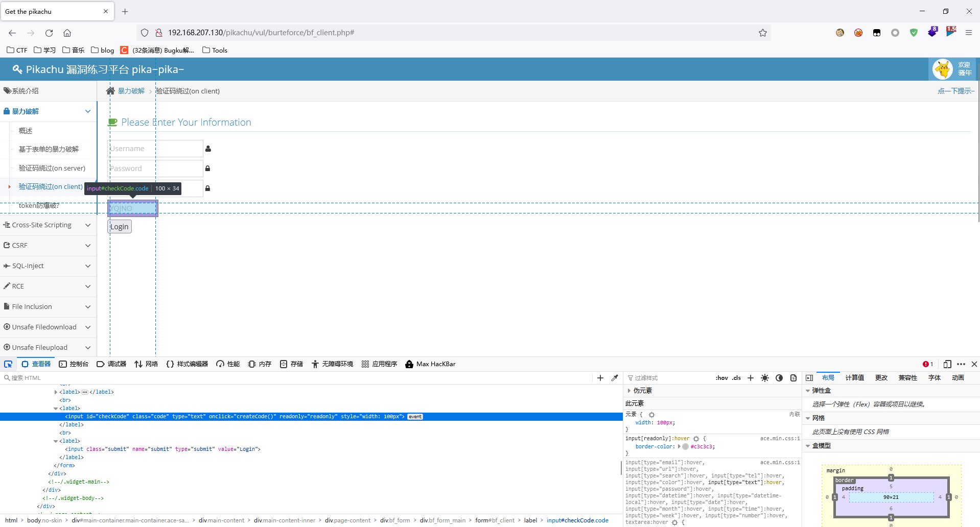Screen dimensions: 980x527
Task: Click the eyedropper tool in the inspector
Action: coord(615,378)
